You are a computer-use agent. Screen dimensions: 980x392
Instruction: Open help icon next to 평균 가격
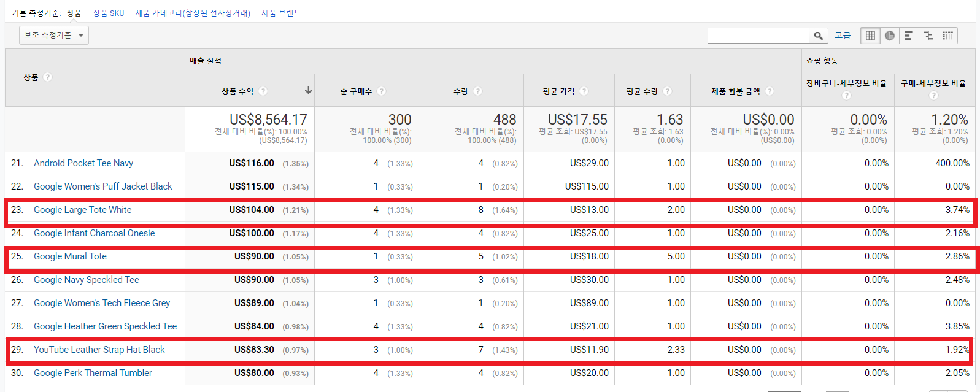tap(584, 91)
